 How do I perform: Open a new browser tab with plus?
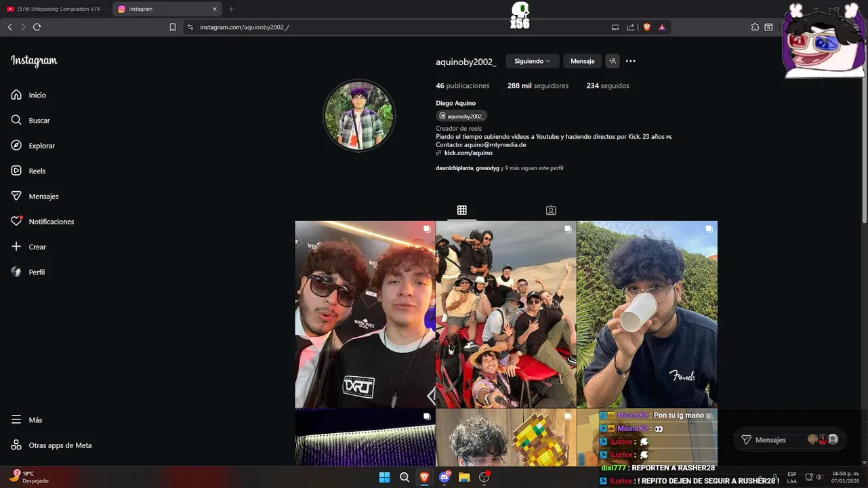pos(231,9)
